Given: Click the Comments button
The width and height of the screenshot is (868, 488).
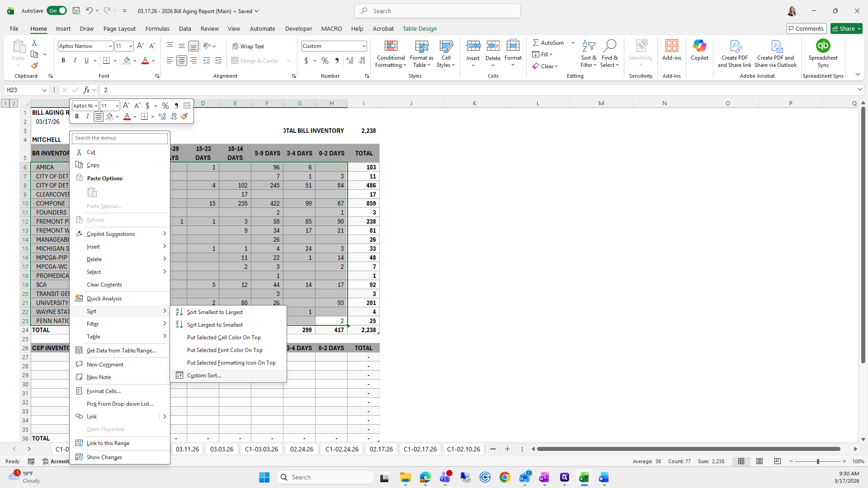Looking at the screenshot, I should pyautogui.click(x=806, y=28).
